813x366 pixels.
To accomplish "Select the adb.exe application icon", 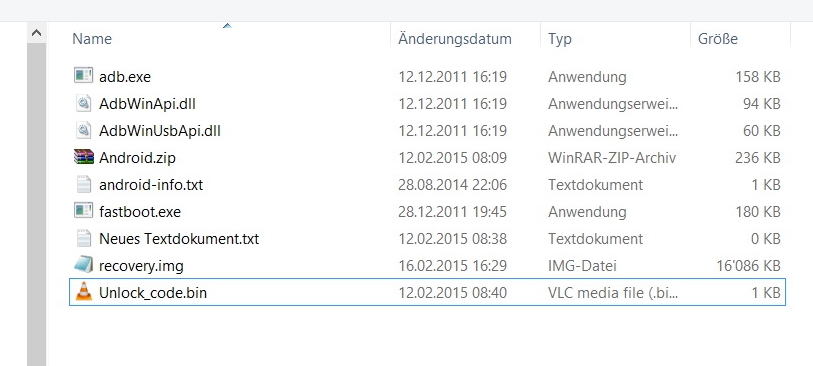I will point(83,76).
